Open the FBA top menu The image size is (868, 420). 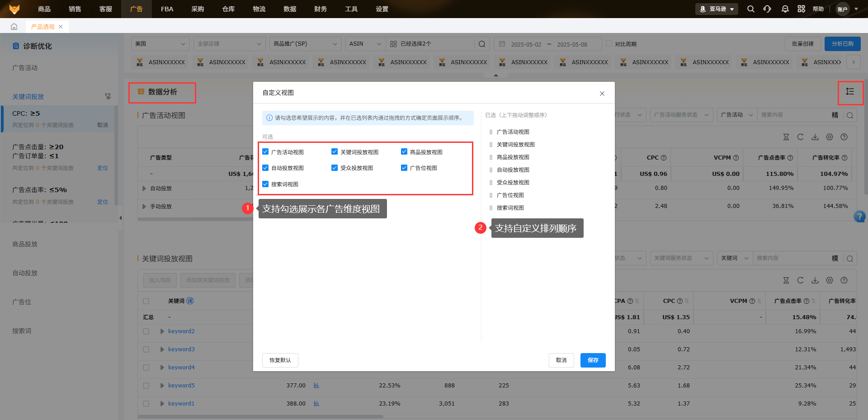point(167,9)
